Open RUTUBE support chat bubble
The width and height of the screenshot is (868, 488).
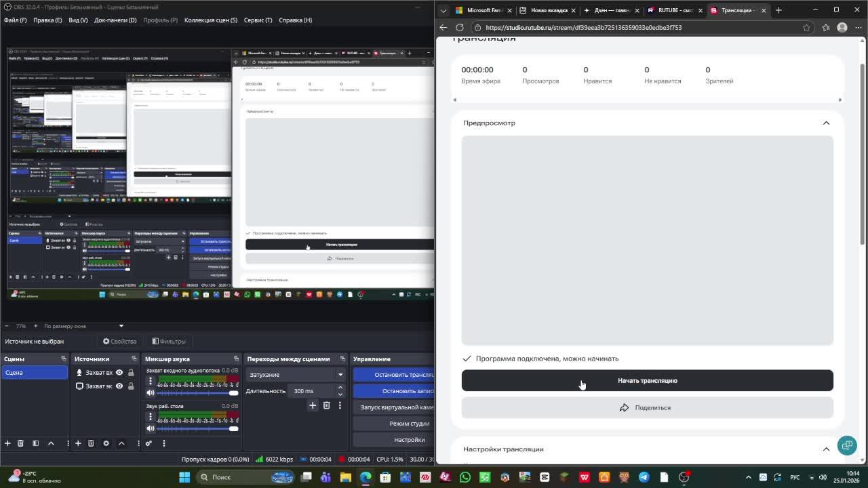[x=846, y=445]
